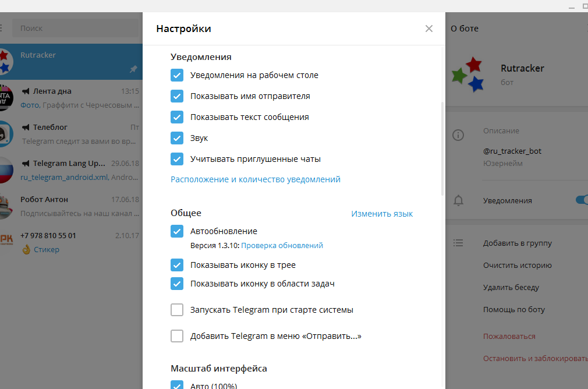This screenshot has height=389, width=588.
Task: Click Помощь по боту
Action: pos(514,309)
